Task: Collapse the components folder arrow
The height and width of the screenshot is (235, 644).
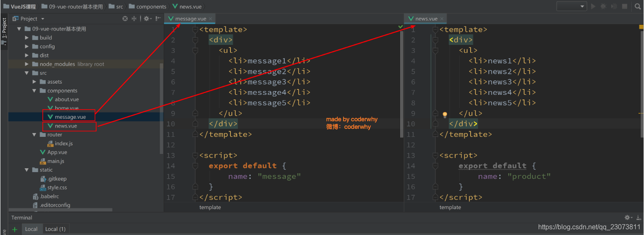Action: pyautogui.click(x=34, y=91)
